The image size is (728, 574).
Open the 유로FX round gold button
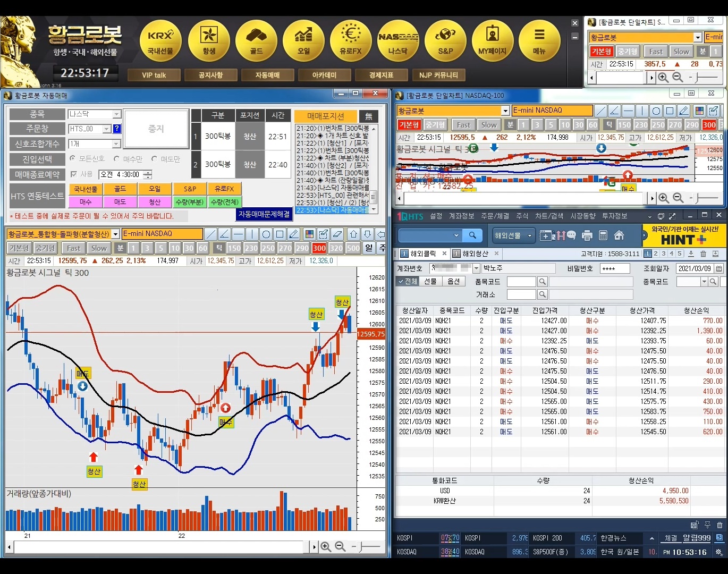coord(351,41)
